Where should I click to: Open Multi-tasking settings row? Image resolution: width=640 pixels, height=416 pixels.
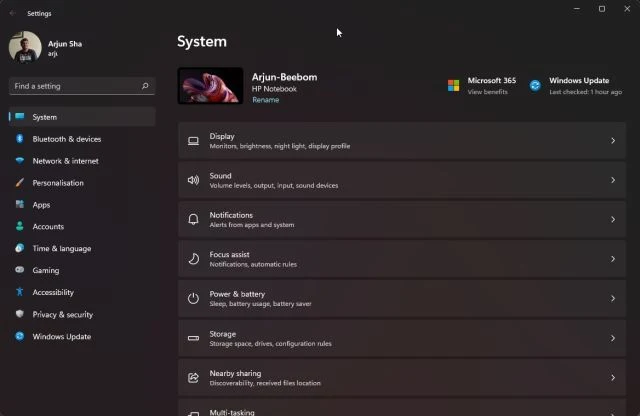pos(402,407)
